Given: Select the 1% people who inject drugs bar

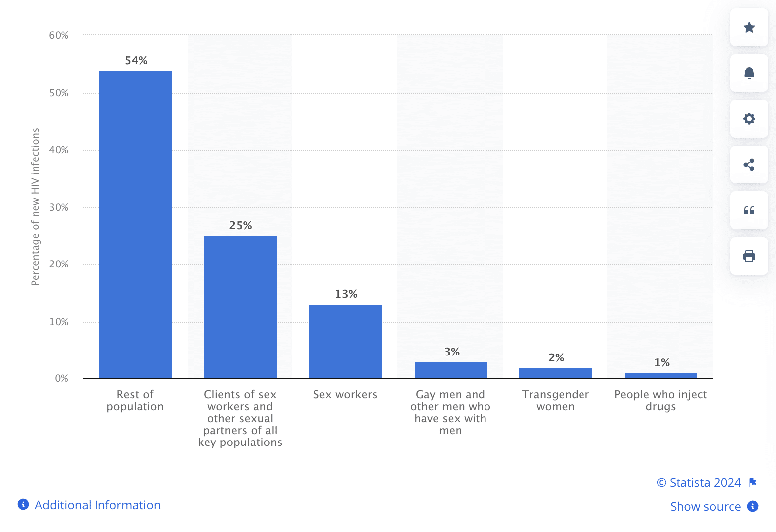Looking at the screenshot, I should (661, 376).
